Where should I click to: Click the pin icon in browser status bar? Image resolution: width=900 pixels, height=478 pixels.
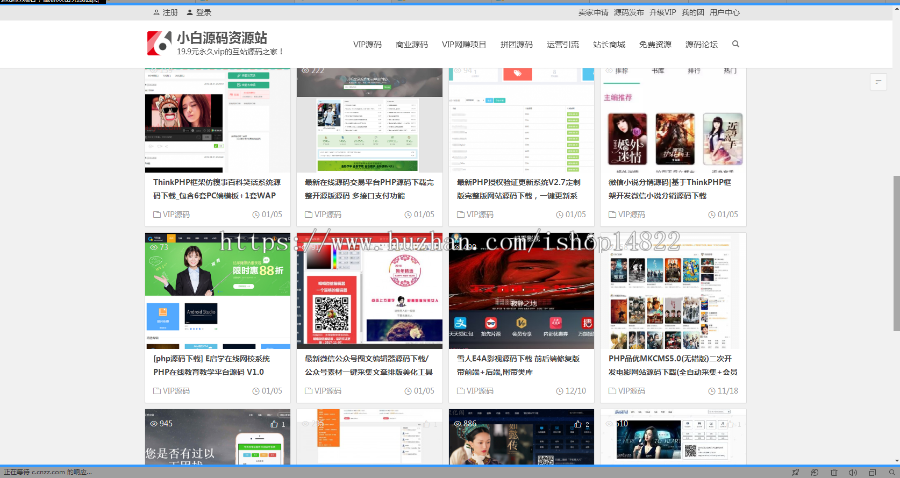point(795,472)
